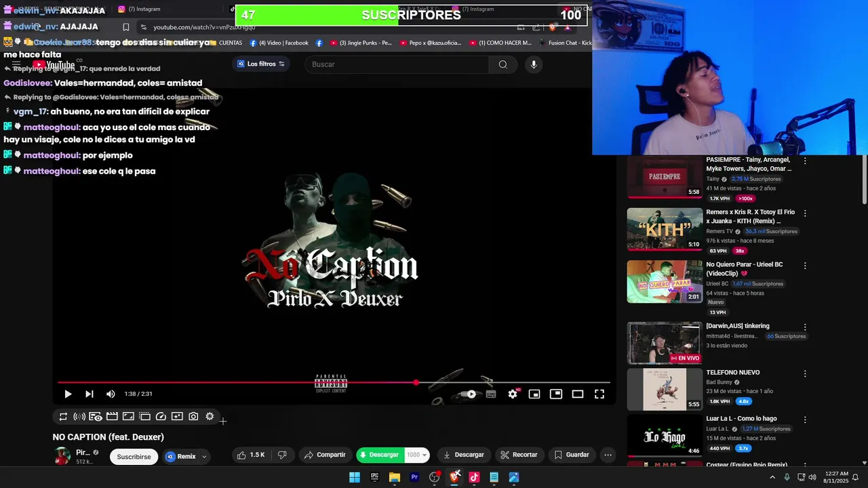Open the Windows Start menu
The width and height of the screenshot is (868, 488).
coord(355,477)
